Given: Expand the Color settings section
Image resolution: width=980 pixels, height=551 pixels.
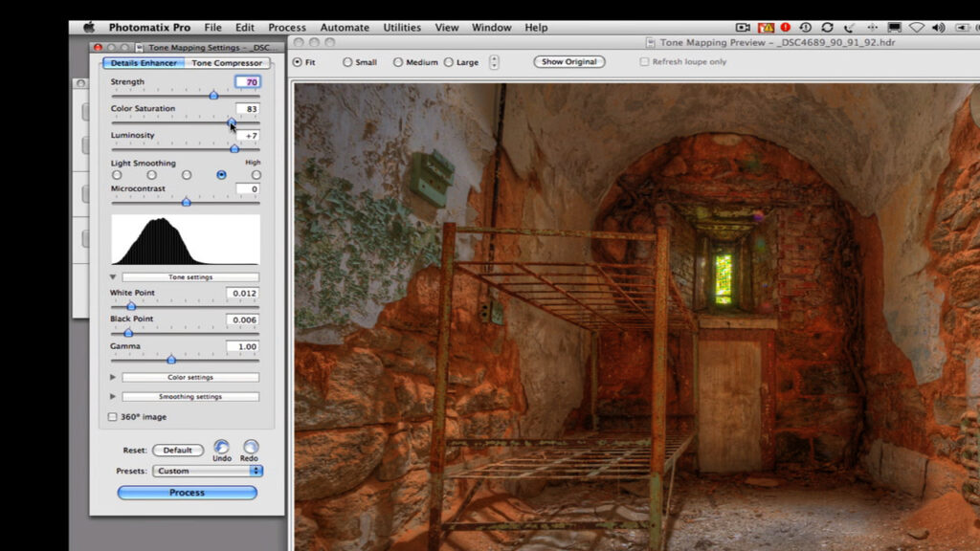Looking at the screenshot, I should pos(113,378).
